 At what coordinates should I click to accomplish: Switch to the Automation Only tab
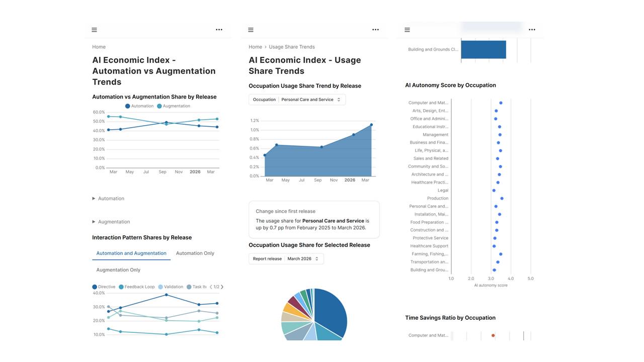click(x=195, y=253)
